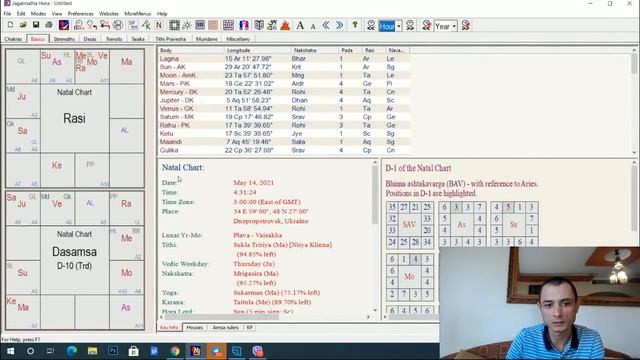640x360 pixels.
Task: Switch to the Dasas tab
Action: 90,39
